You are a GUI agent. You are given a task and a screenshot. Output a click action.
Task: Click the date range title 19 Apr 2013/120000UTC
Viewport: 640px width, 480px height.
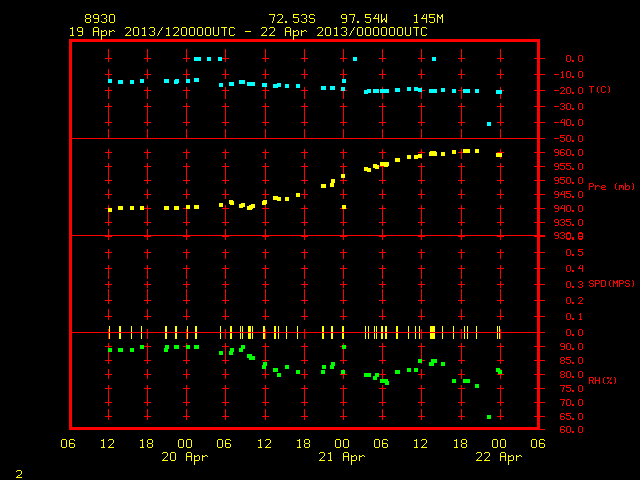(x=152, y=32)
